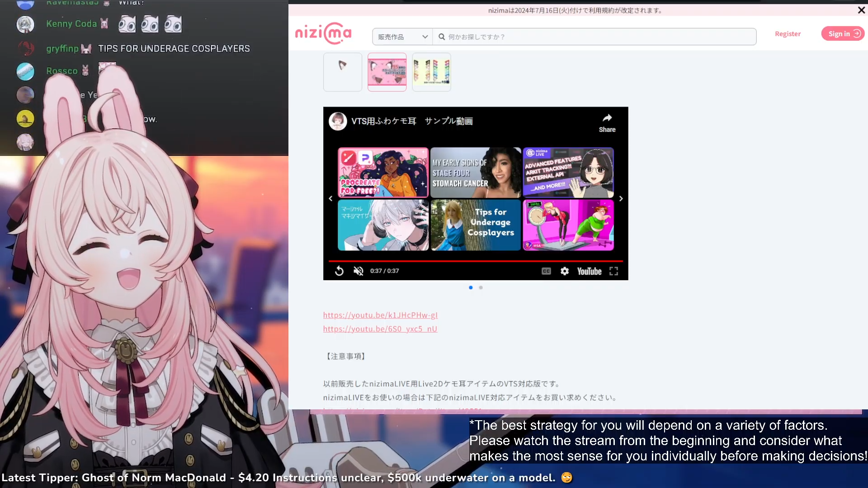This screenshot has width=868, height=488.
Task: Show previous suggested videos with left arrow
Action: pyautogui.click(x=330, y=198)
